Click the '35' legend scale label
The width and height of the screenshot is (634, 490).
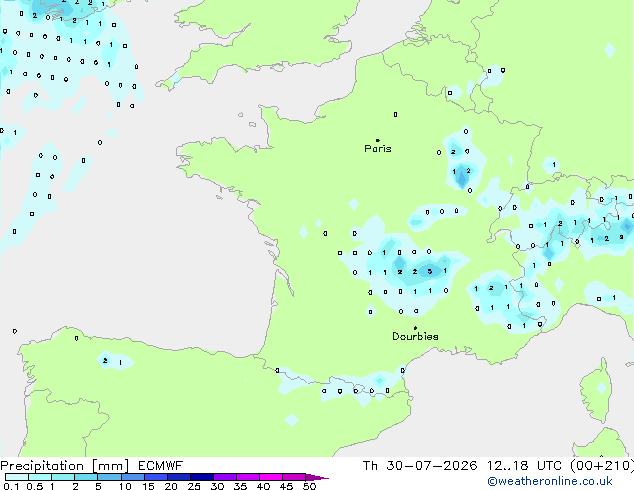coord(240,486)
